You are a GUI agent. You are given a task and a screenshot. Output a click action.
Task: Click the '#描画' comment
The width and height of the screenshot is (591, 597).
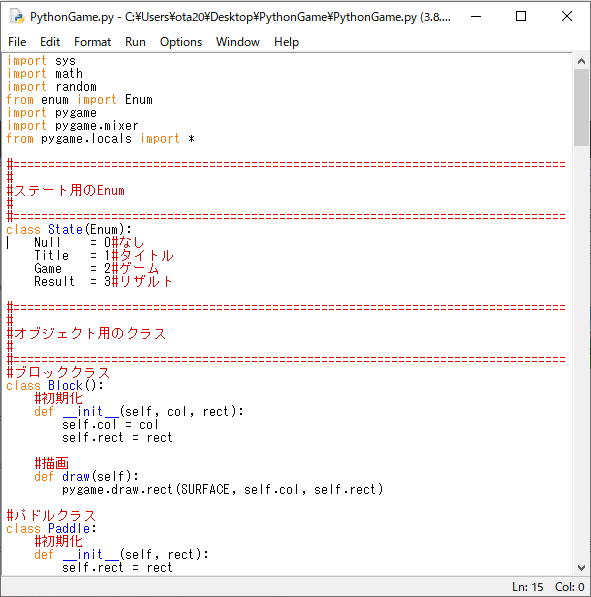point(51,463)
